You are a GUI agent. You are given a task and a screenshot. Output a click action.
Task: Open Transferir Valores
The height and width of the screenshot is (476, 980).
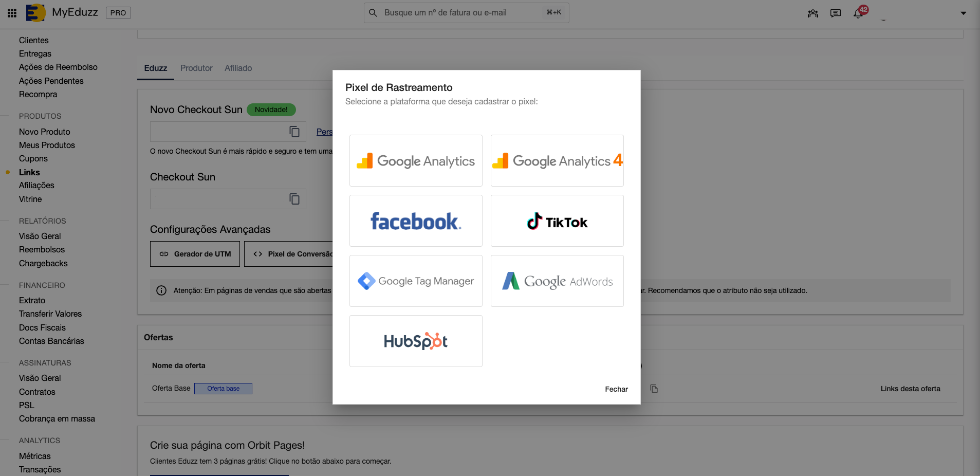tap(50, 314)
